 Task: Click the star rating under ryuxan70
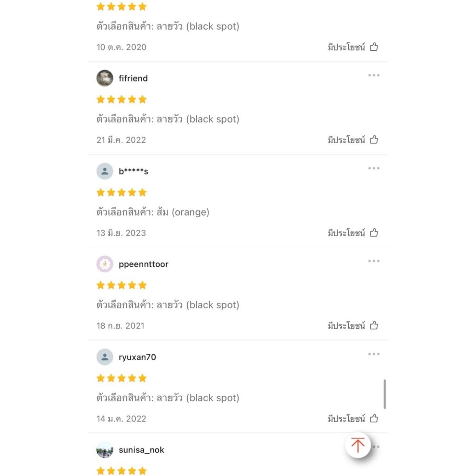[x=121, y=378]
